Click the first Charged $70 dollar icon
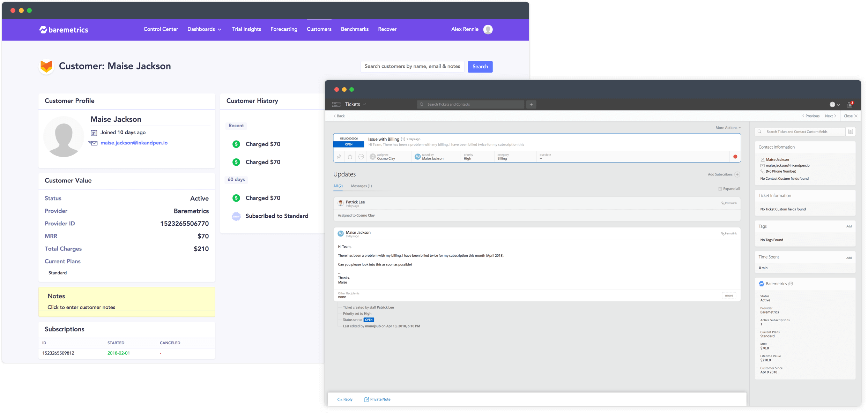This screenshot has height=413, width=868. (236, 144)
